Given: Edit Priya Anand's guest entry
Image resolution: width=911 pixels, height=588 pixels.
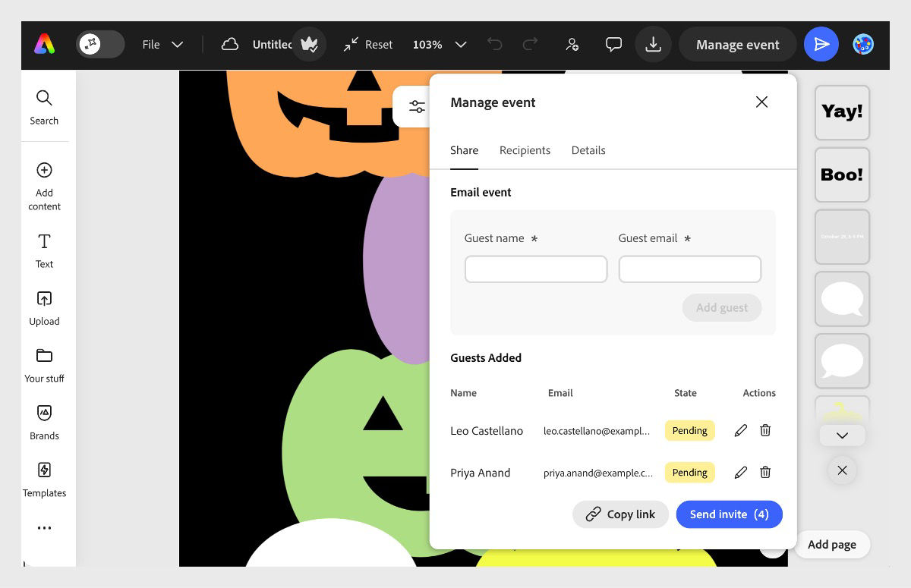Looking at the screenshot, I should [741, 472].
